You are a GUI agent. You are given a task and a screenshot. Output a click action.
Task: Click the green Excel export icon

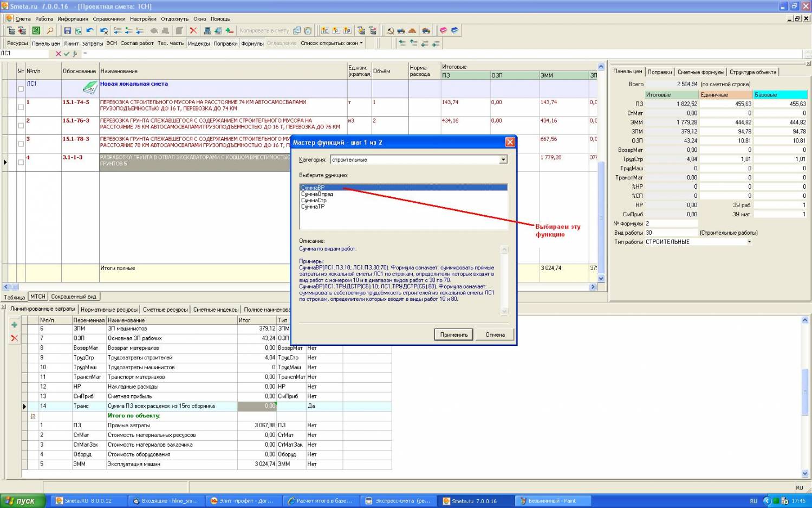tap(36, 31)
